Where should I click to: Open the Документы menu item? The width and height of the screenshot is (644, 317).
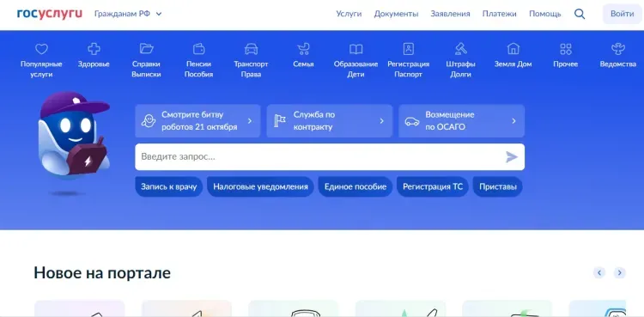point(396,14)
